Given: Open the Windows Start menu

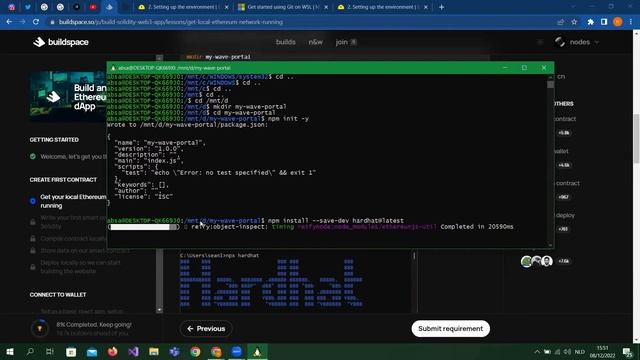Looking at the screenshot, I should click(x=10, y=352).
